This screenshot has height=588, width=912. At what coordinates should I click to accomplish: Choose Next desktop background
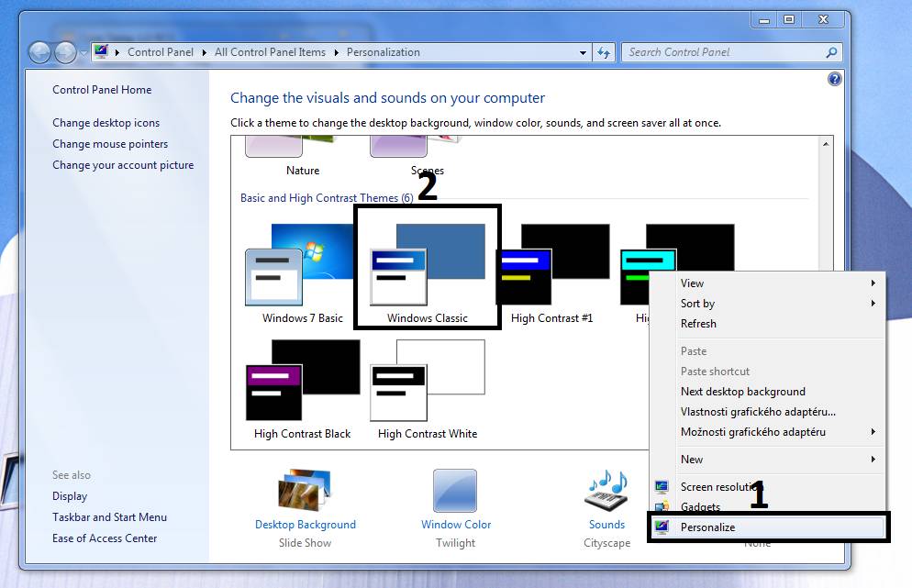pos(767,392)
